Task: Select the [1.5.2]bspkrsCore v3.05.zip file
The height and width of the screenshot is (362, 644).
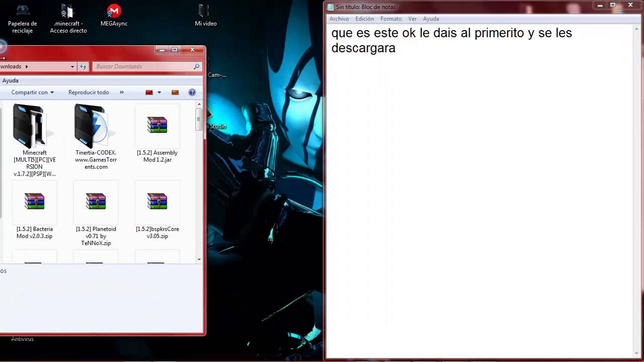Action: click(x=157, y=210)
